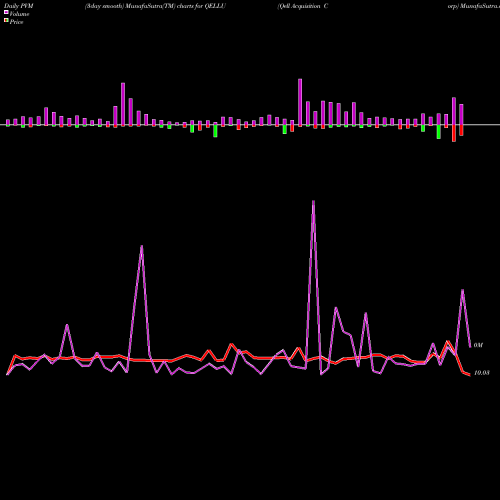Click the 'Daily PVM' title text
Viewport: 500px width, 500px height.
coord(19,6)
